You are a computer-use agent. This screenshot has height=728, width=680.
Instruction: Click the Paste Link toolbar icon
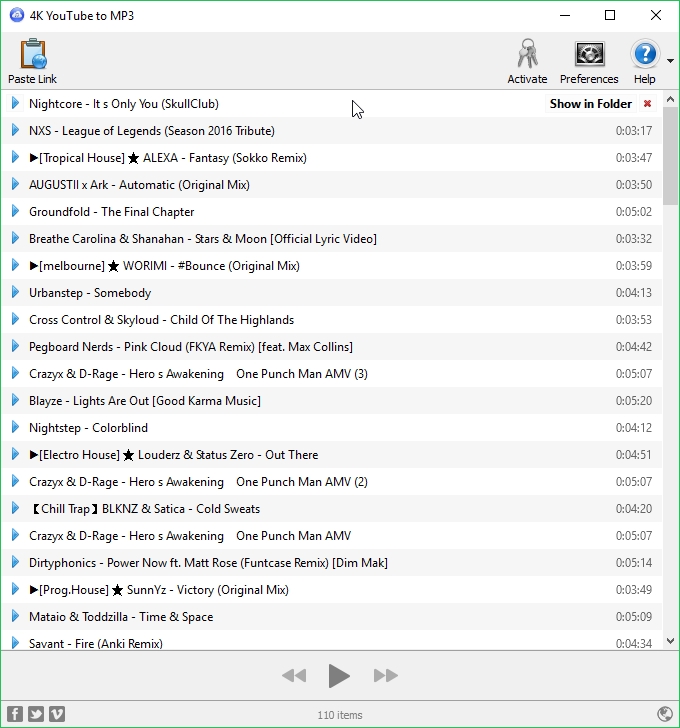tap(33, 54)
